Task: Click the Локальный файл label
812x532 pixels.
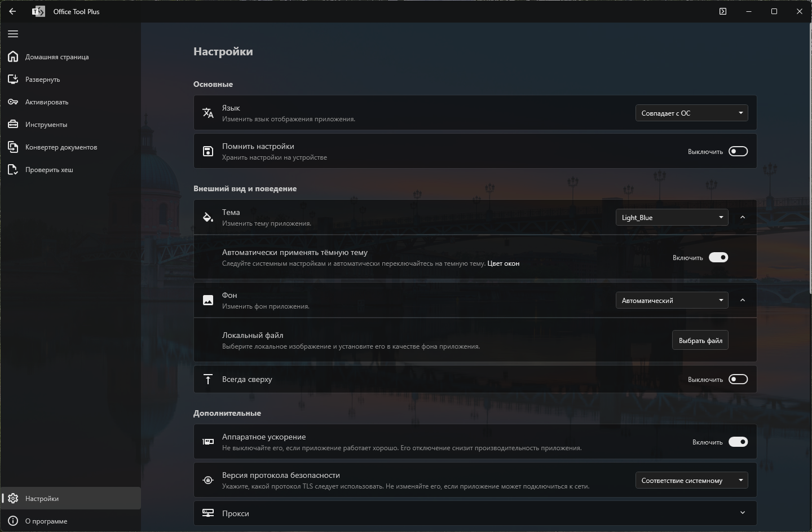Action: (253, 335)
